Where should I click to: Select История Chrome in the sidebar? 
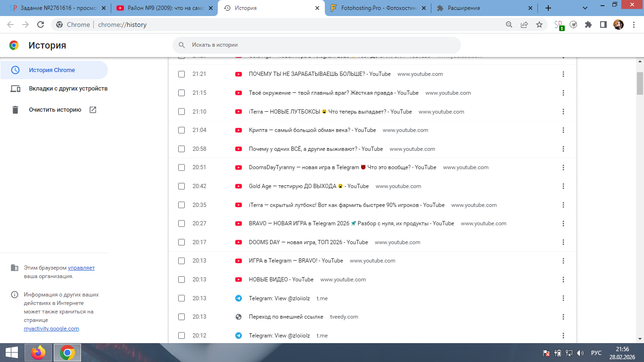point(54,70)
